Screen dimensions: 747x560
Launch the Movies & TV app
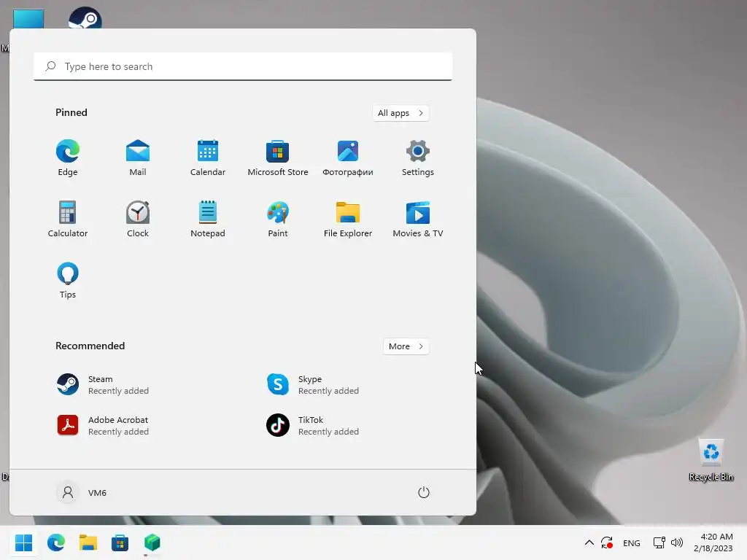pos(418,219)
